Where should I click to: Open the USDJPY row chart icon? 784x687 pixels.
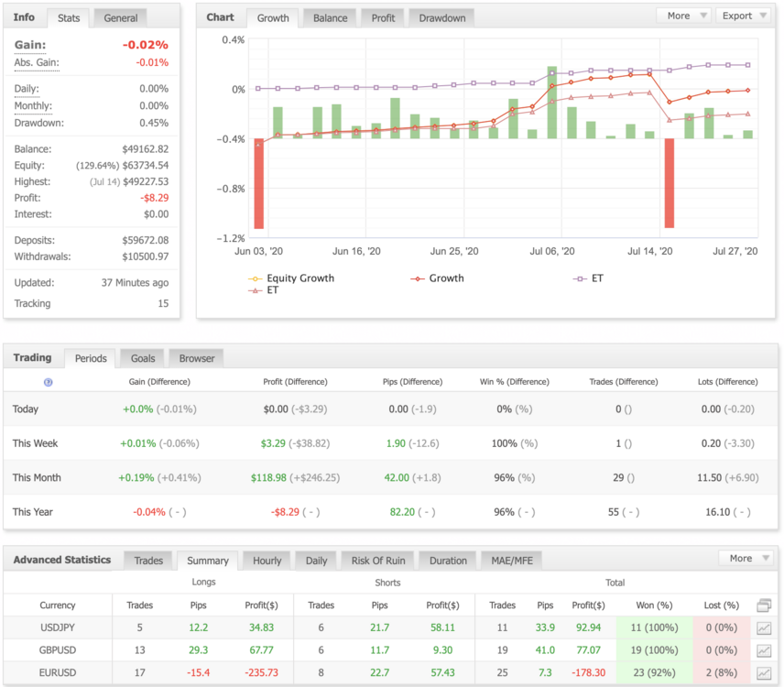764,628
